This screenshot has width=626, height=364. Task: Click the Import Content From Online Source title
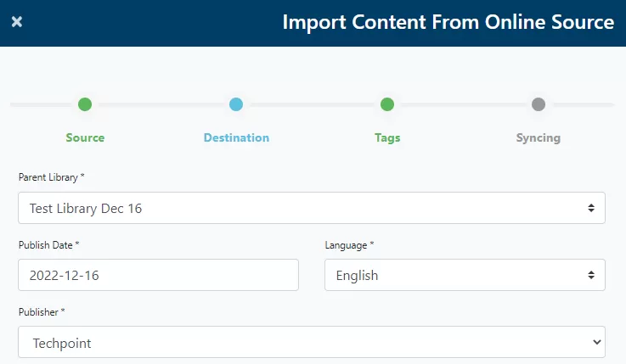pos(448,22)
